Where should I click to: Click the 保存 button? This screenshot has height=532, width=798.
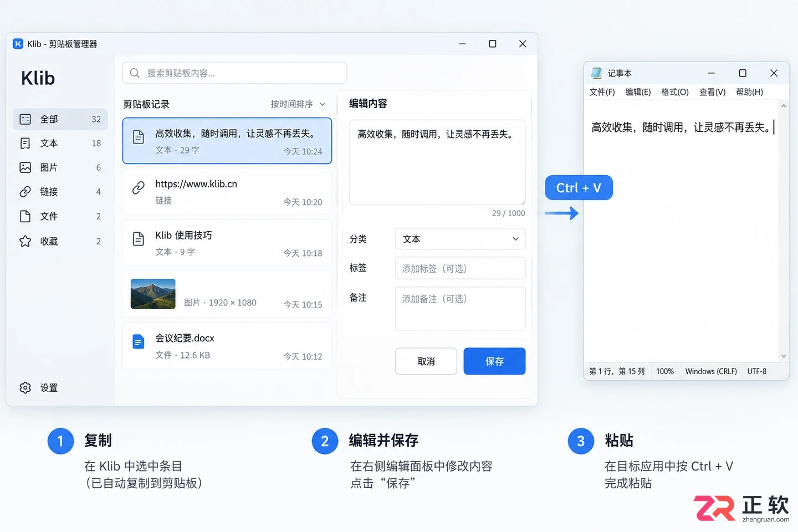(x=494, y=361)
